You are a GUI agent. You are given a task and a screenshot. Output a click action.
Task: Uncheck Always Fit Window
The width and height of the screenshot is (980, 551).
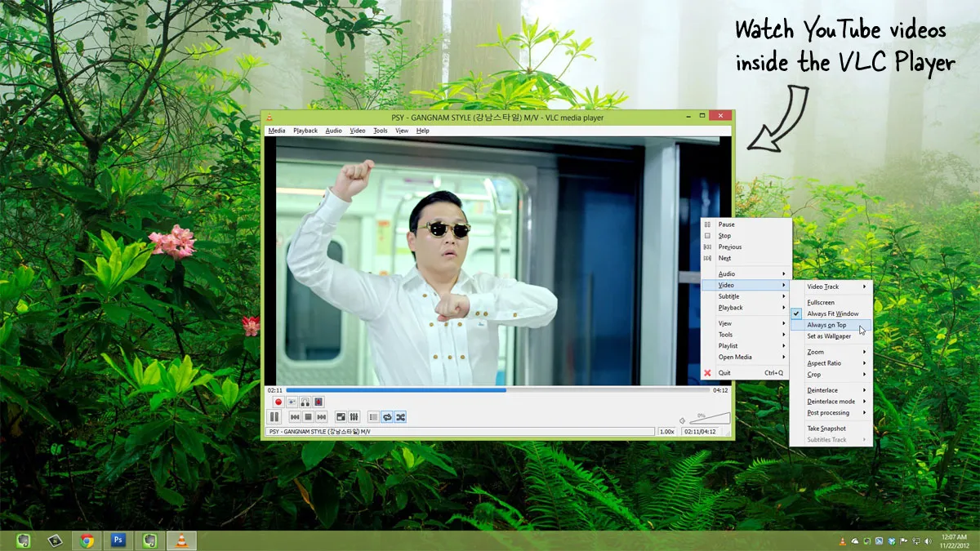pos(831,313)
